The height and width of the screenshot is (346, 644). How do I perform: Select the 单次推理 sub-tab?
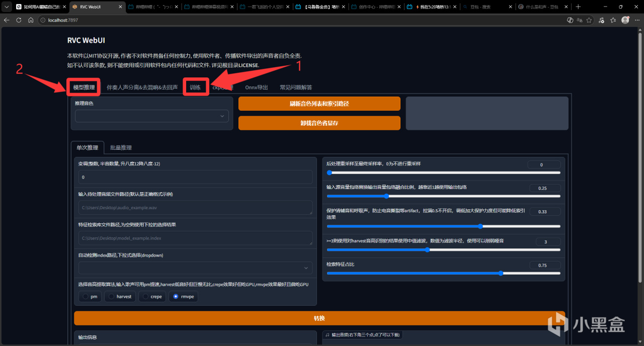88,147
